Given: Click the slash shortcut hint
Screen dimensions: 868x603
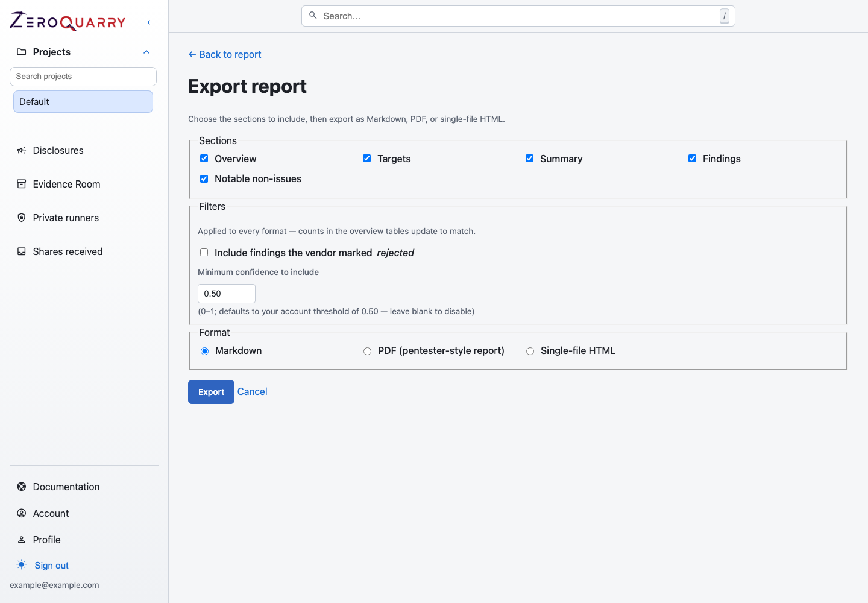Looking at the screenshot, I should click(x=725, y=16).
